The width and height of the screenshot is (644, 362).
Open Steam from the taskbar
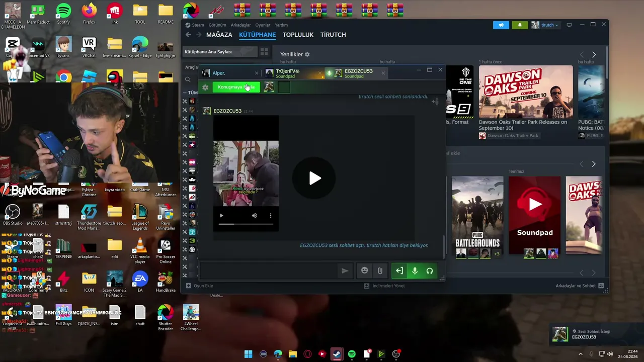337,354
